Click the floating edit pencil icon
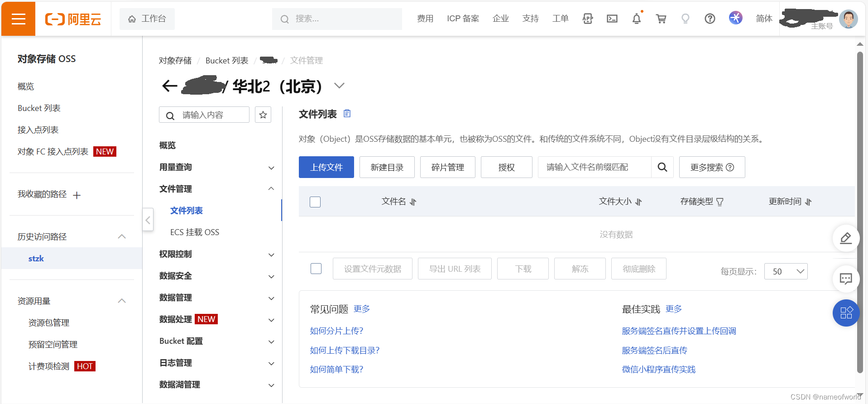 (x=846, y=238)
